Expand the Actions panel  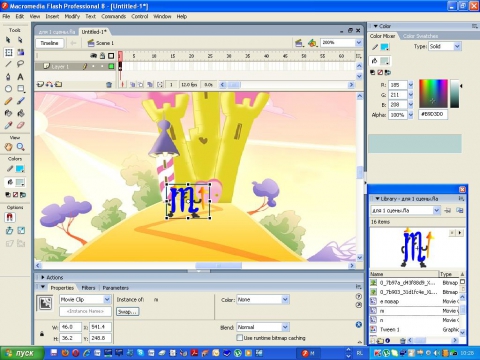(x=43, y=277)
